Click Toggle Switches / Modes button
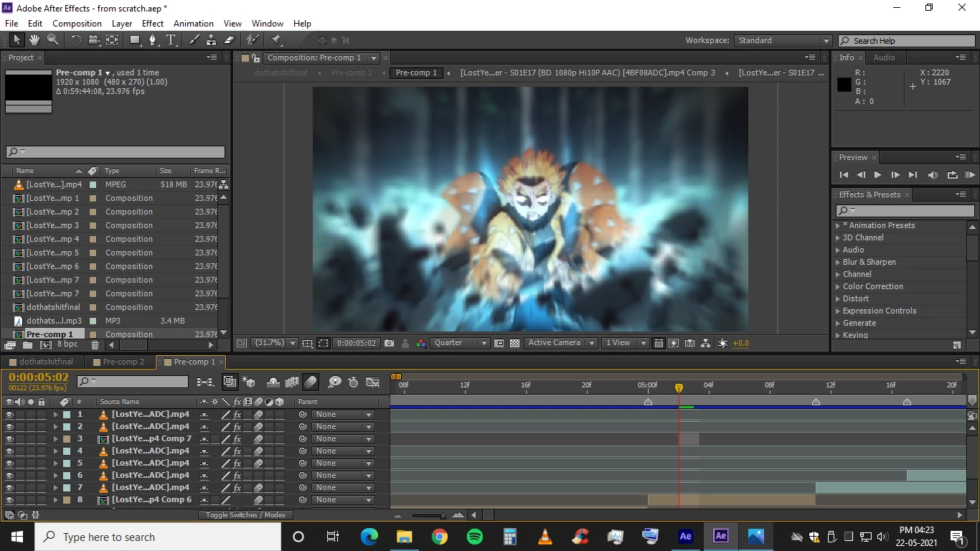Viewport: 980px width, 551px height. click(x=245, y=515)
